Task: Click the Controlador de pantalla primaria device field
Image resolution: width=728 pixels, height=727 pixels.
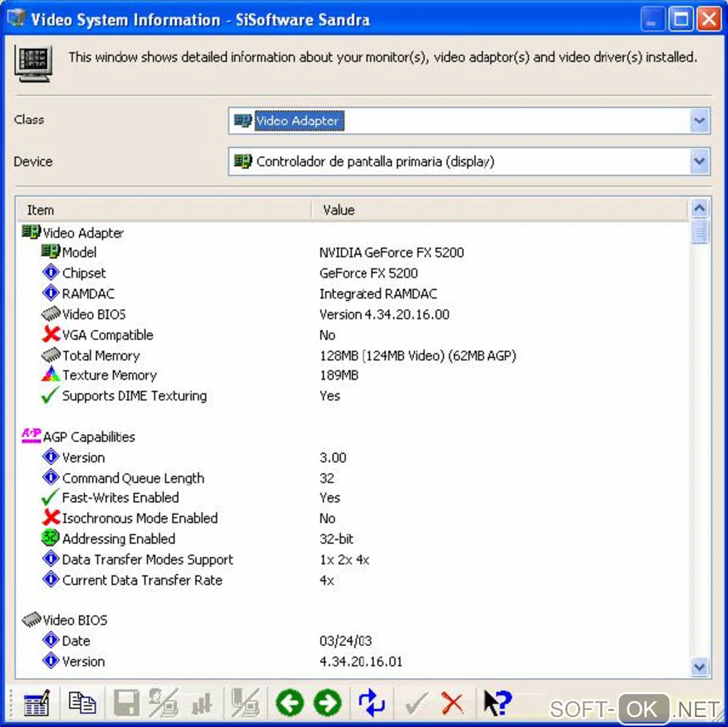Action: pos(469,161)
